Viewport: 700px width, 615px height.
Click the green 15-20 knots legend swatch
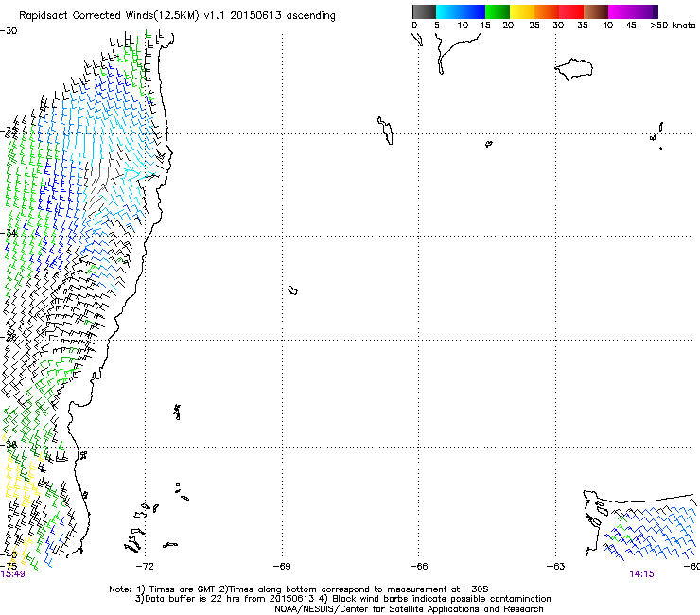tap(498, 11)
